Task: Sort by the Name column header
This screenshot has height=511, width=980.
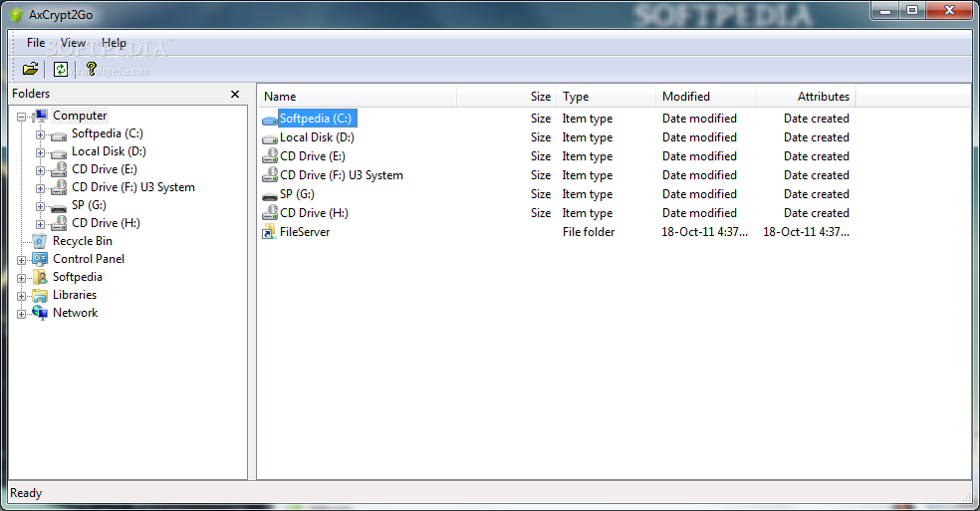Action: [x=357, y=97]
